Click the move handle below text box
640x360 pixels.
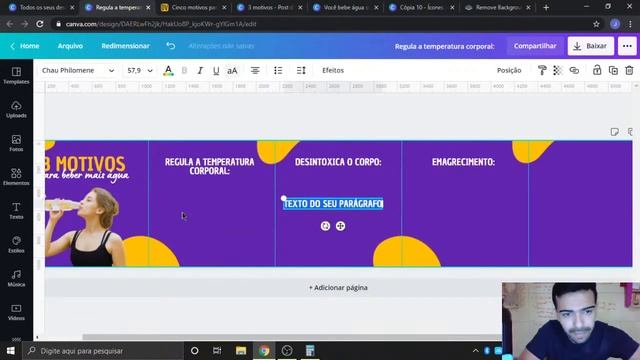[x=340, y=226]
